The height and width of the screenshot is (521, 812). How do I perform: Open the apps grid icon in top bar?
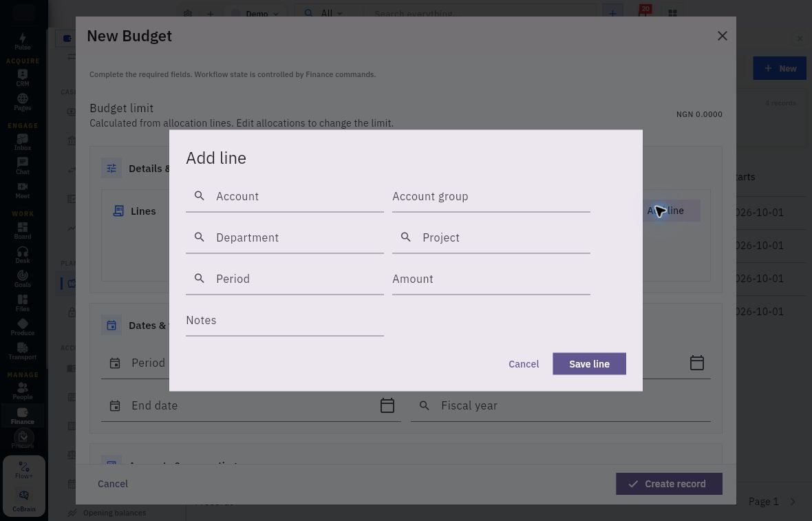pyautogui.click(x=672, y=14)
